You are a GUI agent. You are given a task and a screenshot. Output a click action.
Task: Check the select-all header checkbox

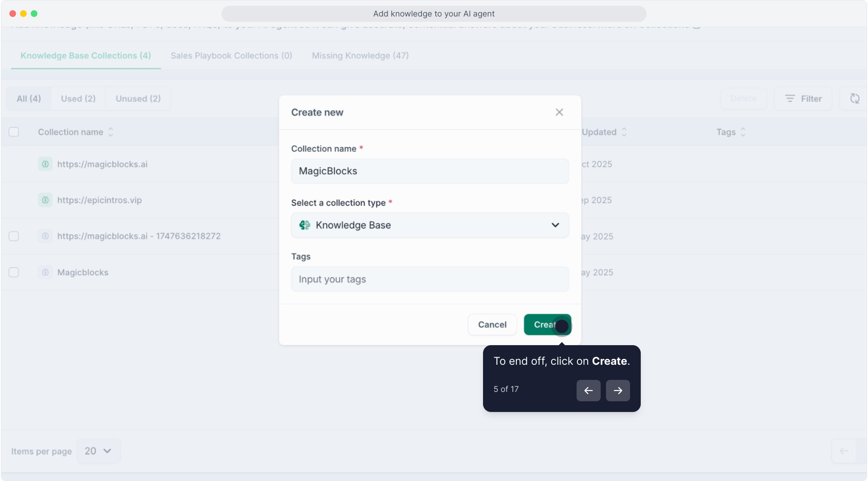[14, 132]
